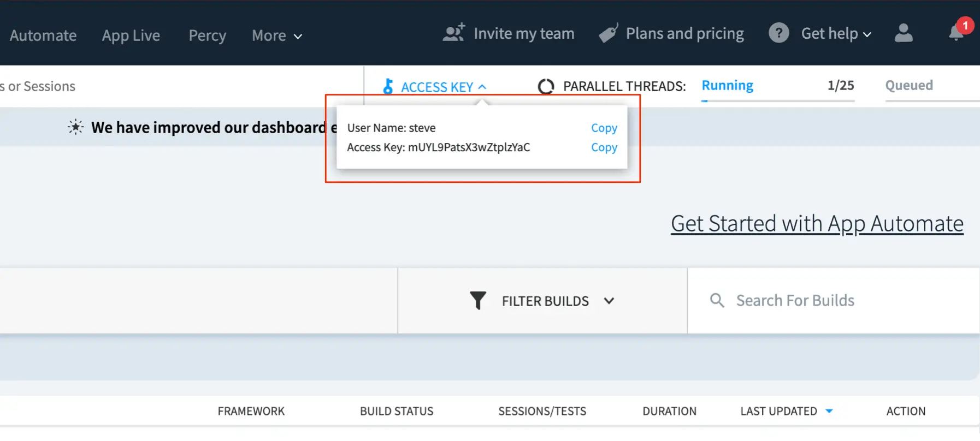Open App Live from navigation

point(131,36)
